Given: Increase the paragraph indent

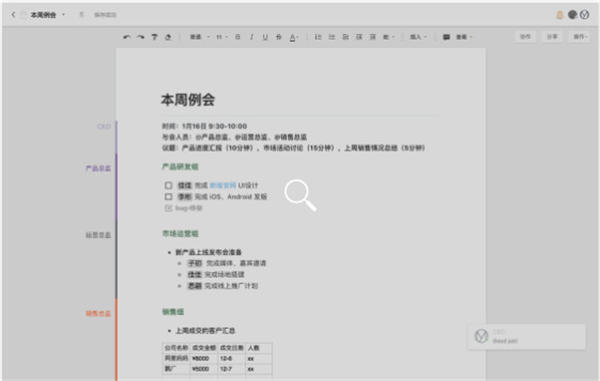Looking at the screenshot, I should pyautogui.click(x=372, y=37).
